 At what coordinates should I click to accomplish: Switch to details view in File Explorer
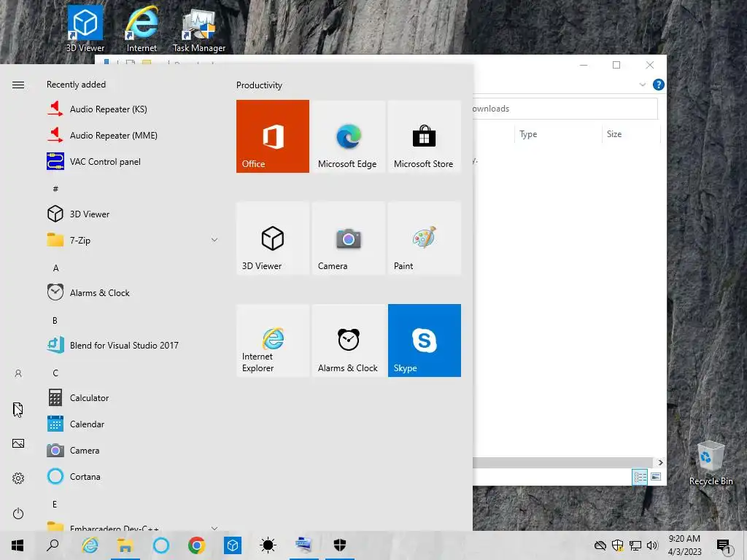coord(640,477)
